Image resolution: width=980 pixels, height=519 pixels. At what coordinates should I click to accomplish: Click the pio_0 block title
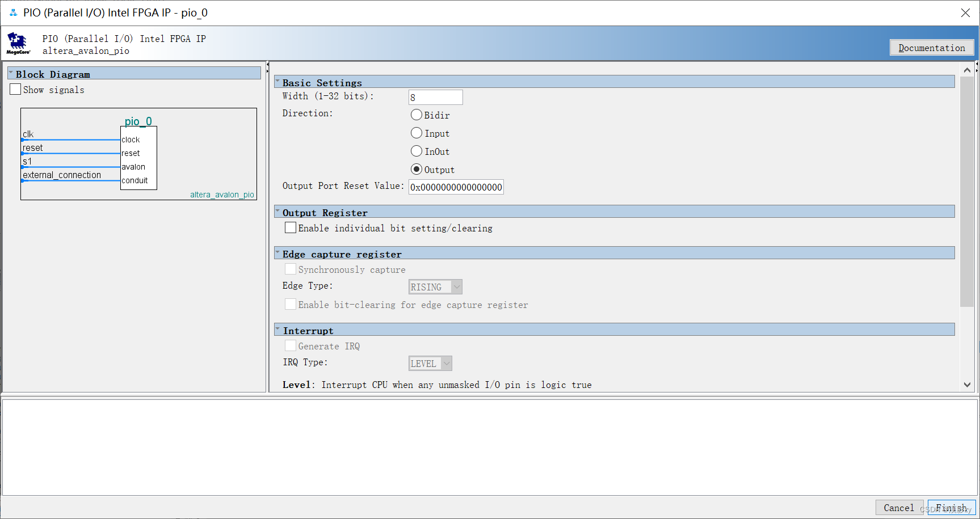138,121
